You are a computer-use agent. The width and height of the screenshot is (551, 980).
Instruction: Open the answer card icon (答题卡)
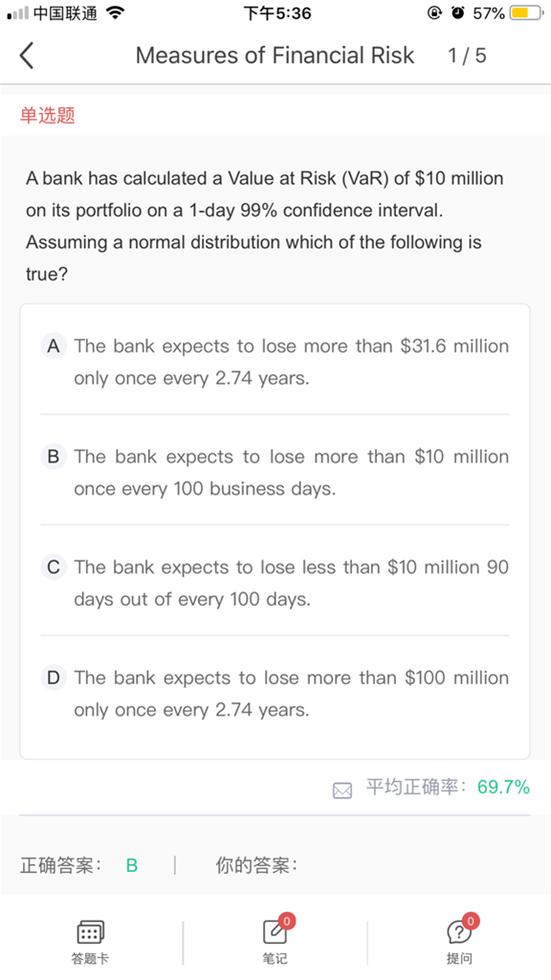coord(90,933)
